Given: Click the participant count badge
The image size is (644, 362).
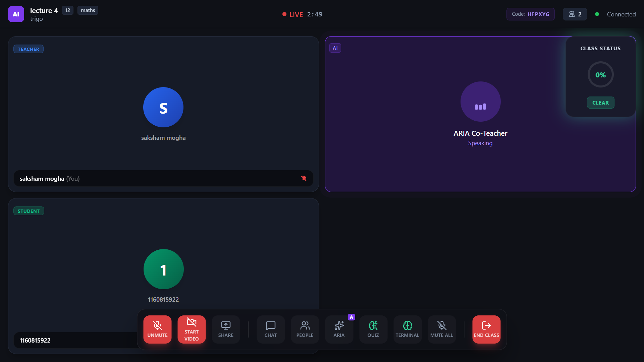Looking at the screenshot, I should pyautogui.click(x=575, y=14).
